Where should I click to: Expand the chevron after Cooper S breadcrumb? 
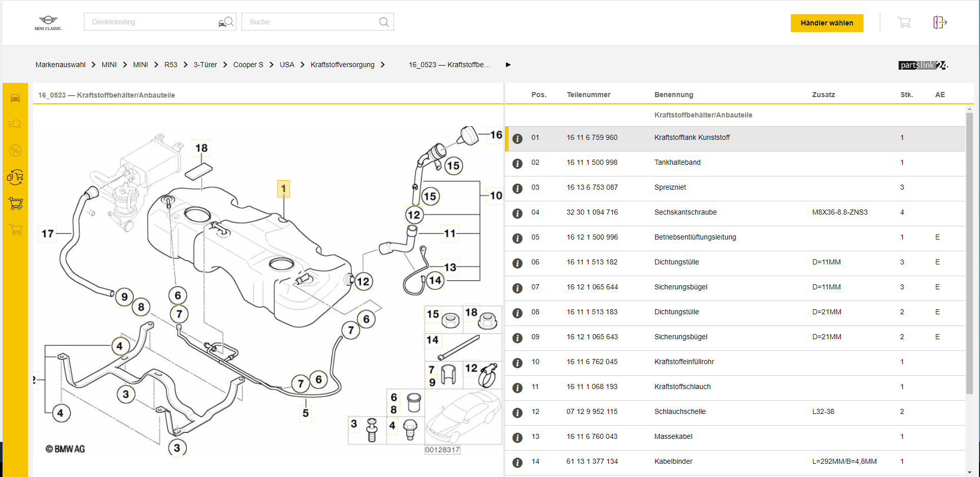coord(272,65)
